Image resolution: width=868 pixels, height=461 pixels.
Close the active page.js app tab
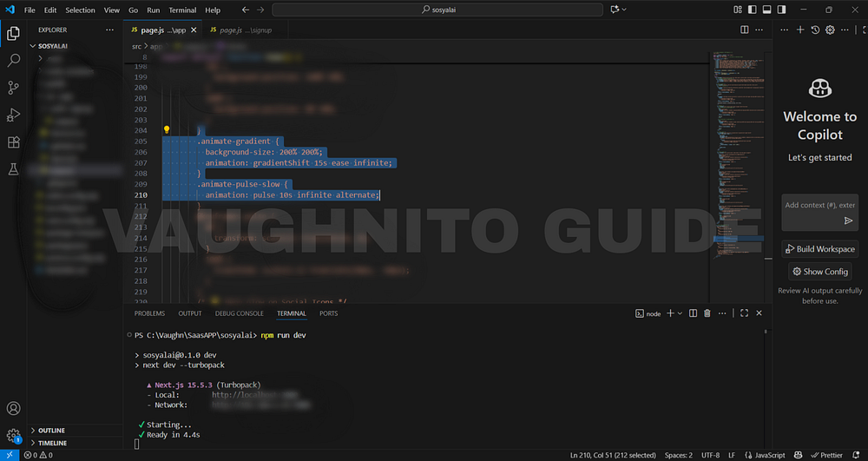point(194,30)
